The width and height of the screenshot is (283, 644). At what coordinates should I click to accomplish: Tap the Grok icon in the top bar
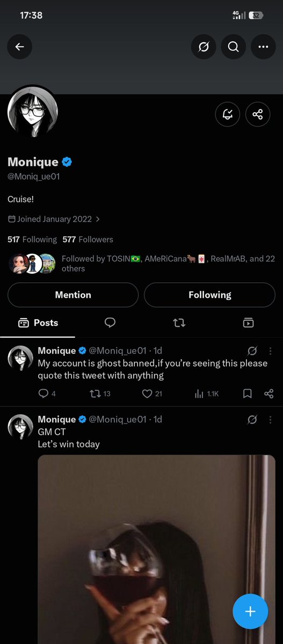pos(204,47)
